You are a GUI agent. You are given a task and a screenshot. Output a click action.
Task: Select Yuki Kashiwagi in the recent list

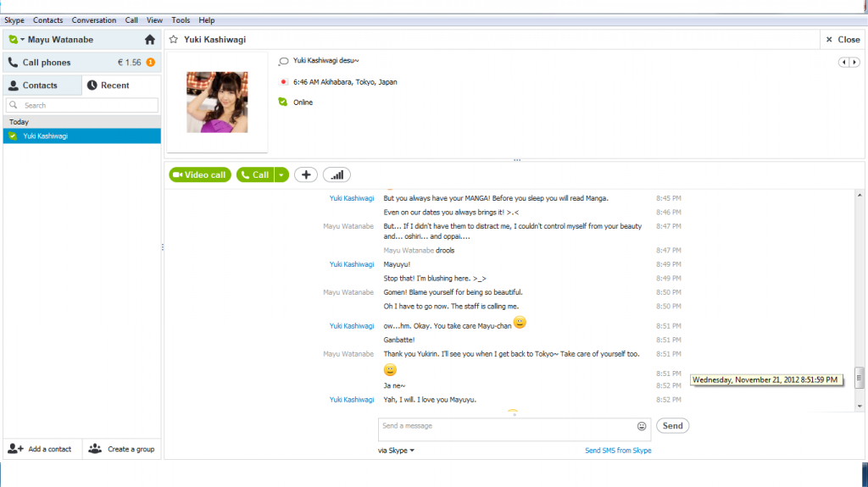[x=82, y=136]
